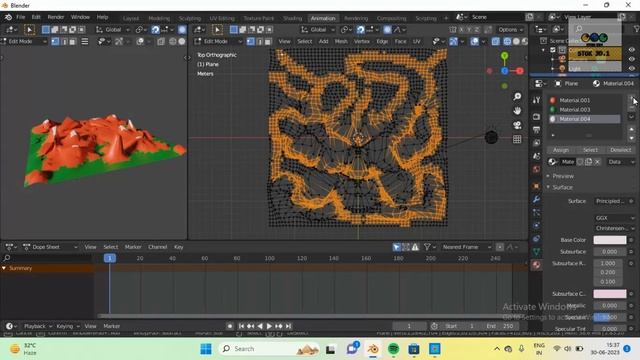This screenshot has width=640, height=360.
Task: Switch to the Modeling workspace tab
Action: tap(159, 18)
